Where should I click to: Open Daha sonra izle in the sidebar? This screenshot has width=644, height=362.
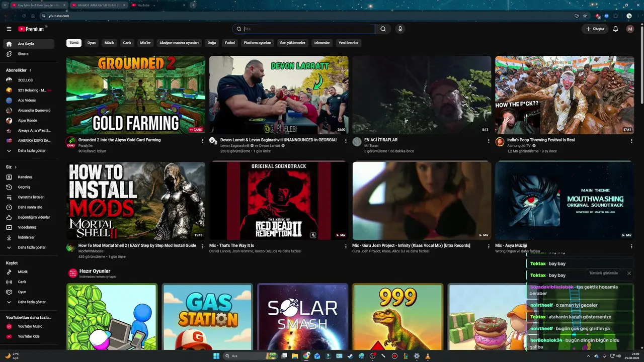(30, 207)
